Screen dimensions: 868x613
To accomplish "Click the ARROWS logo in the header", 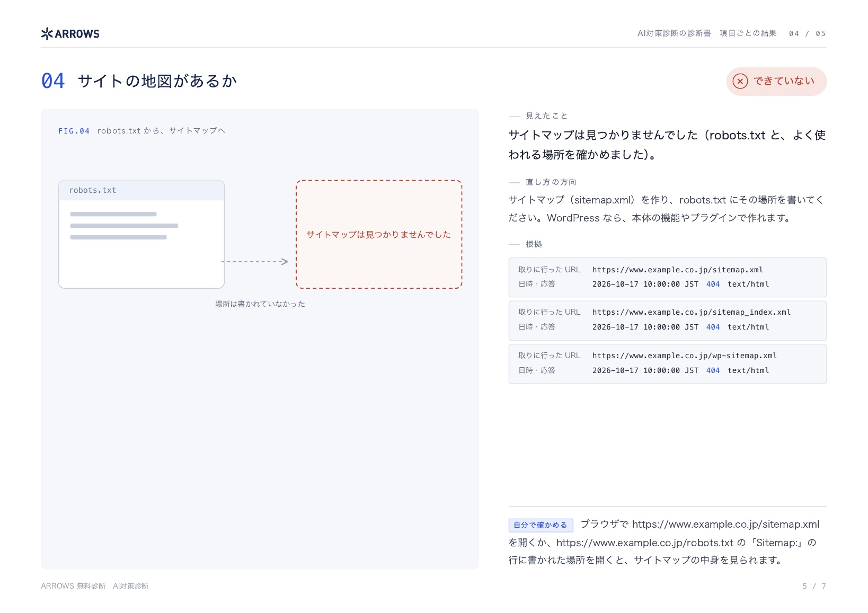I will tap(70, 33).
